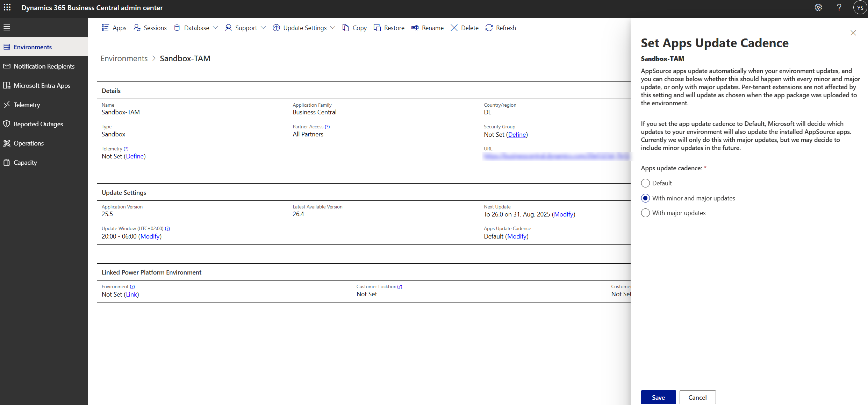
Task: Open the help question mark icon
Action: (839, 7)
